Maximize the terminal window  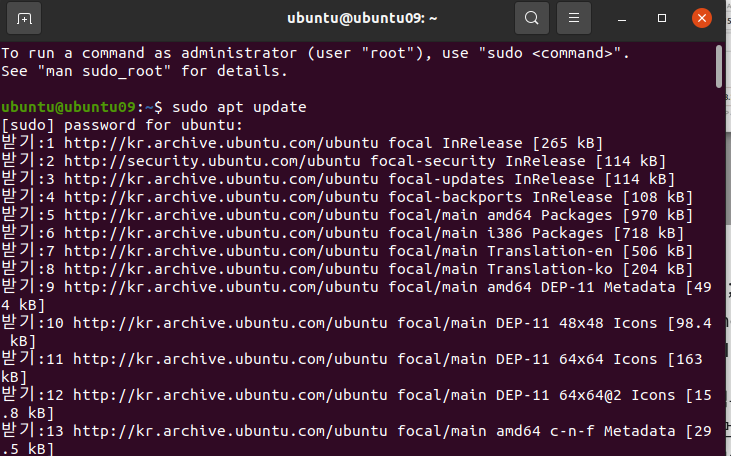(662, 18)
